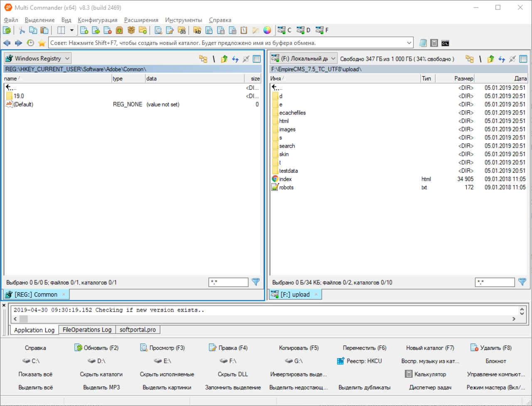Click the Back navigation arrow
This screenshot has width=532, height=406.
[7, 43]
